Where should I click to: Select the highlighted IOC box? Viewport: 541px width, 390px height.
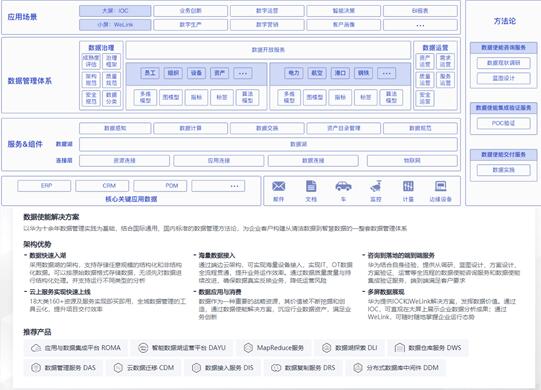(115, 11)
